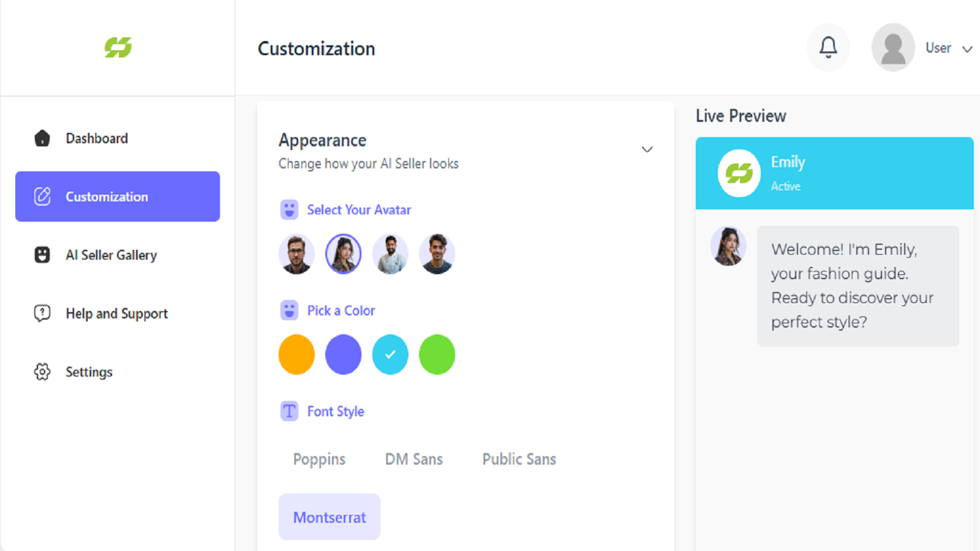Pick the orange color swatch
The height and width of the screenshot is (551, 980).
point(296,354)
